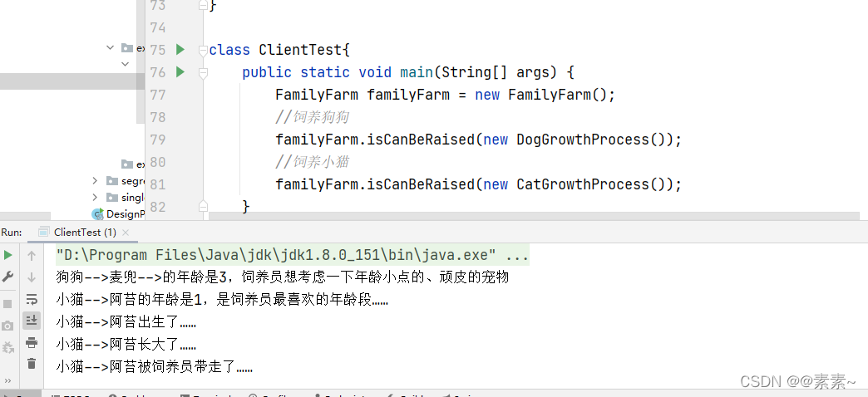Select the highlighted row in project tree
Screen dimensions: 868x397
coord(72,81)
